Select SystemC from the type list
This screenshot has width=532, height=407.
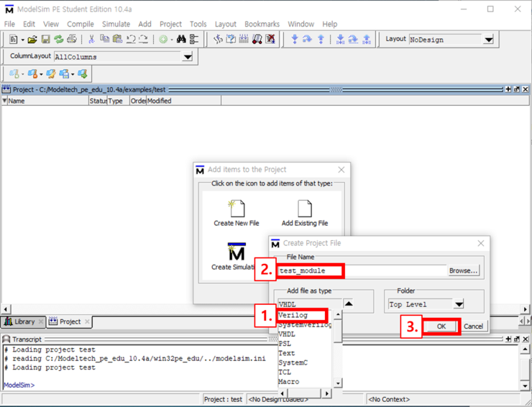(304, 362)
